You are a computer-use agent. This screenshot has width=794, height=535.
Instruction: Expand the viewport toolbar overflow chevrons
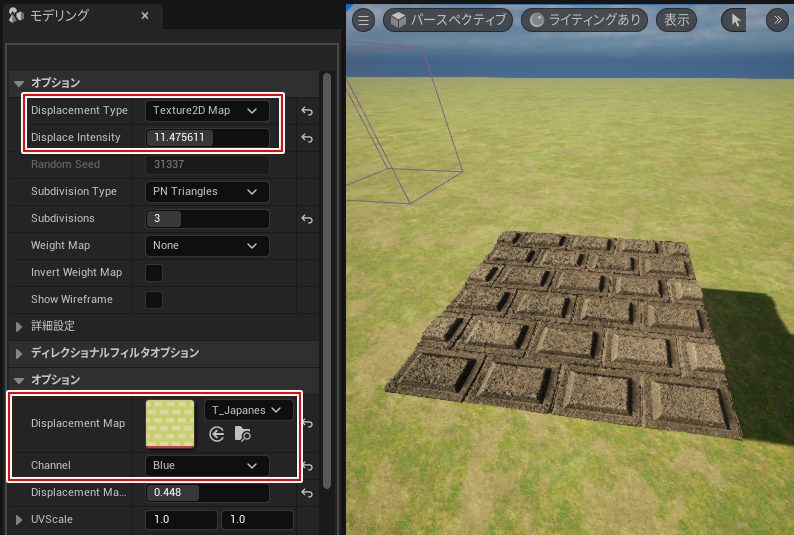777,20
